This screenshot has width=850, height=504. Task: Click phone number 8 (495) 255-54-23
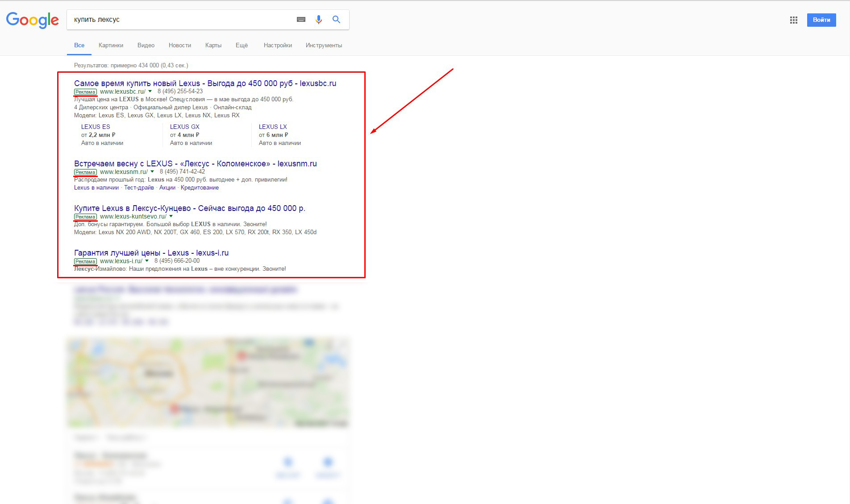[180, 91]
